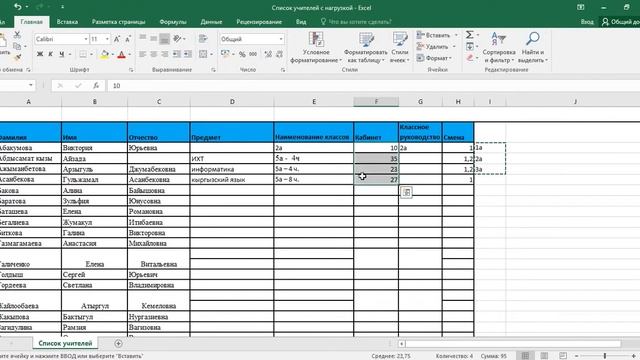Apply comma style (000) format
Image resolution: width=640 pixels, height=360 pixels.
(x=253, y=54)
